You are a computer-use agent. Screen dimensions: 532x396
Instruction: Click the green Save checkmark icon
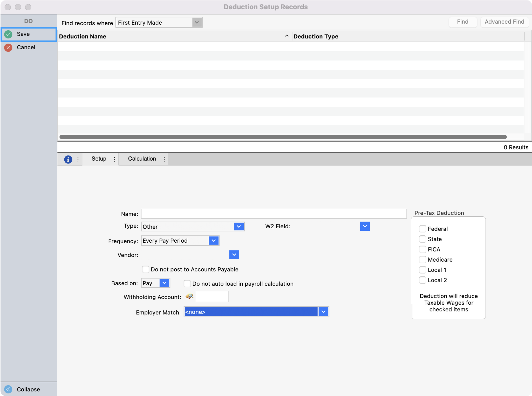8,34
